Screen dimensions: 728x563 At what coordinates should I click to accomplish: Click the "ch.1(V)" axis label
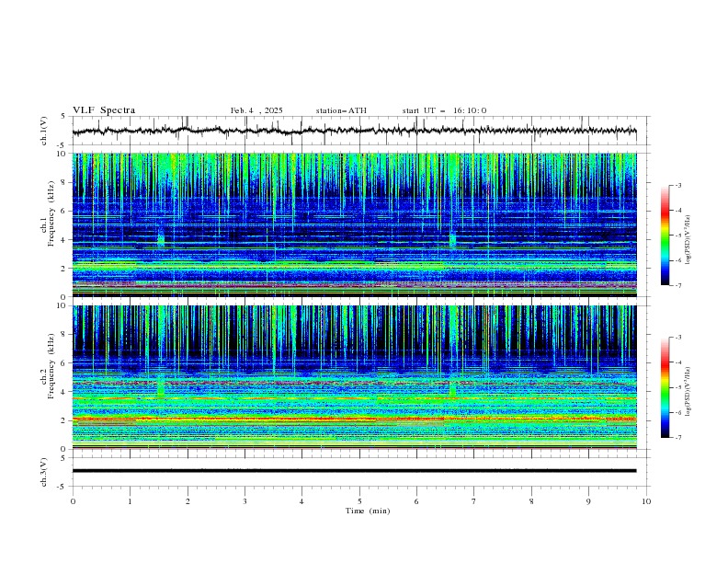click(x=44, y=131)
